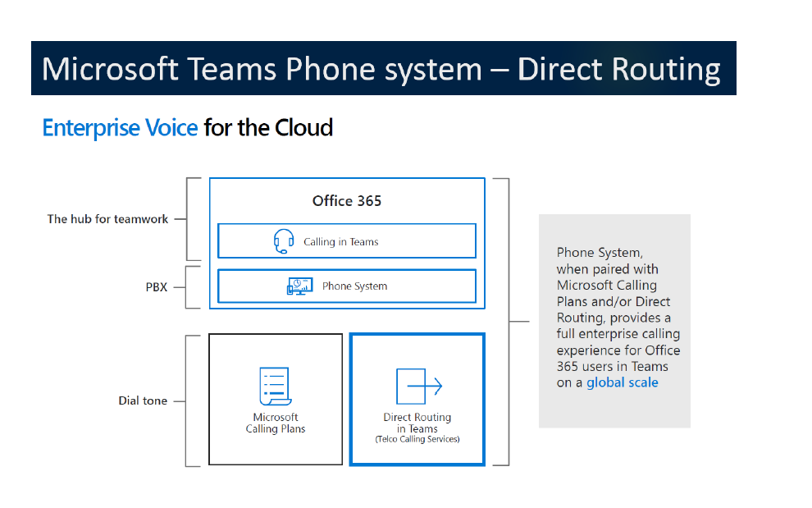Select the gray Phone System description box

pos(614,320)
